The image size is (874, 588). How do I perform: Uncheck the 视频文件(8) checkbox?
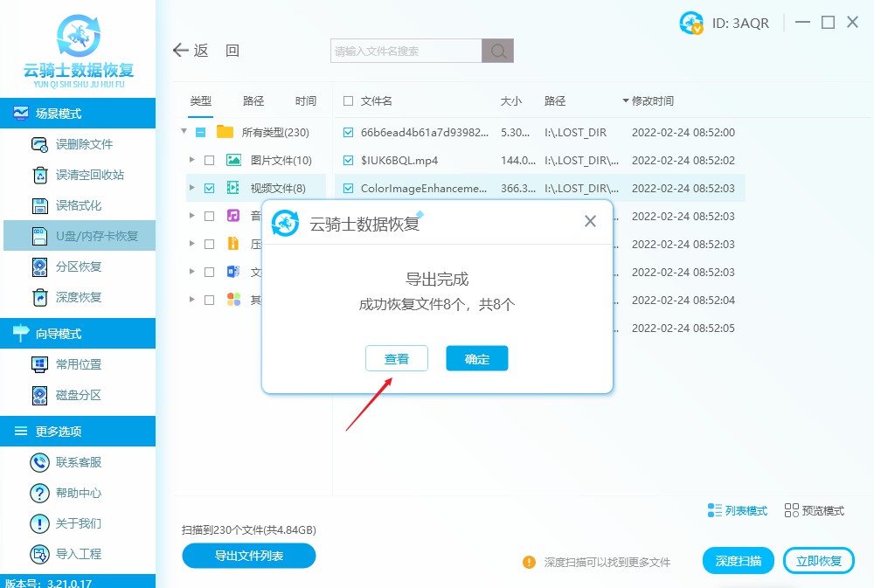click(210, 189)
